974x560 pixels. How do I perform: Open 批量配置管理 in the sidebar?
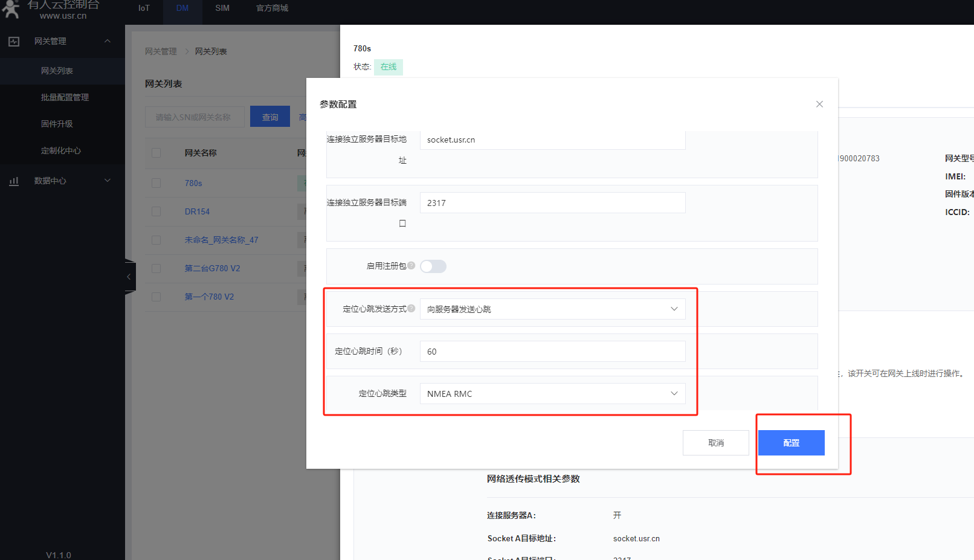65,97
